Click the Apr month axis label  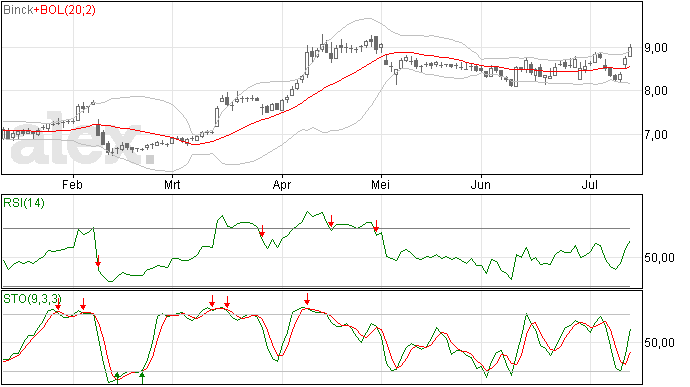click(x=282, y=184)
